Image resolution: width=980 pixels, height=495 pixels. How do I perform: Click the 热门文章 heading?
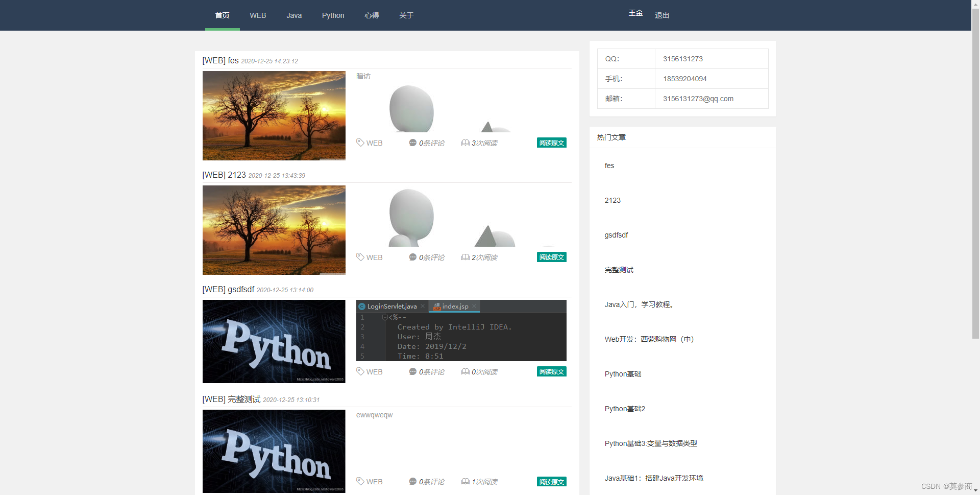(611, 137)
